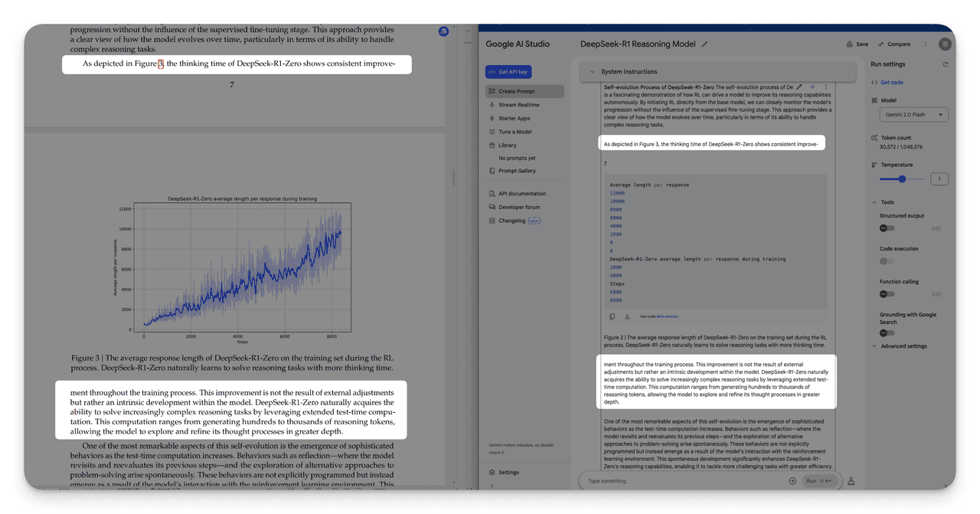
Task: Open Stream Realtime in the sidebar
Action: [x=518, y=105]
